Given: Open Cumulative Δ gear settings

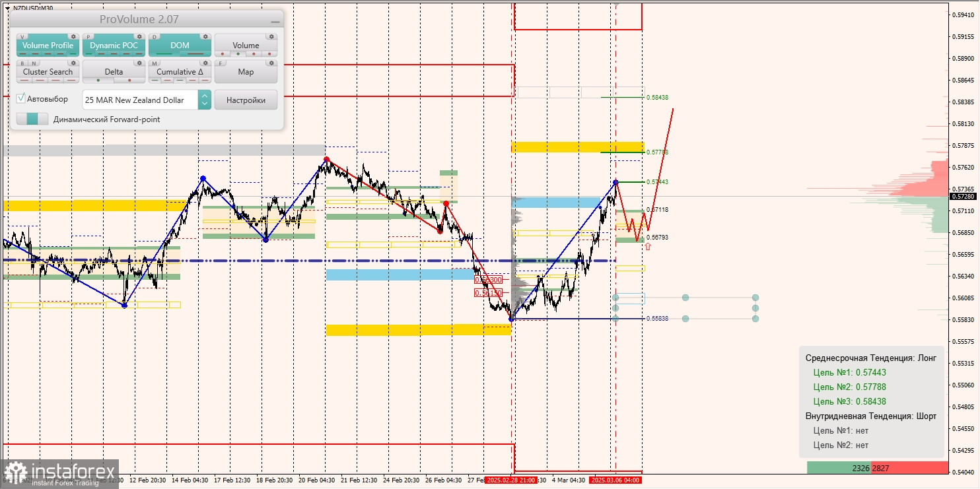Looking at the screenshot, I should [205, 63].
